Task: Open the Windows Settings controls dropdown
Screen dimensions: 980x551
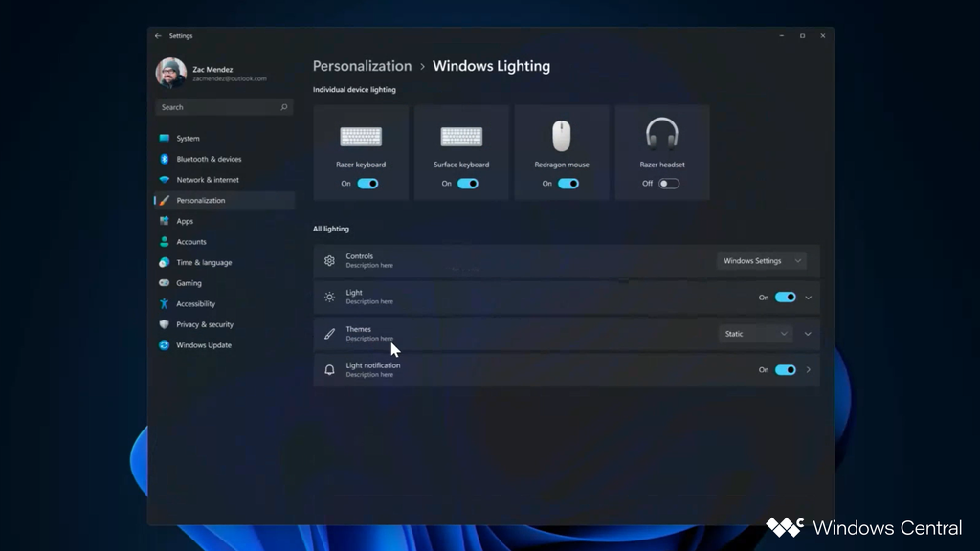Action: point(763,259)
